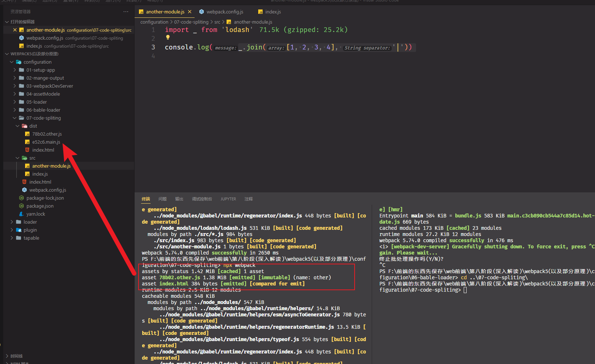Viewport: 595px width, 364px height.
Task: Click the plugin folder icon
Action: [x=19, y=230]
